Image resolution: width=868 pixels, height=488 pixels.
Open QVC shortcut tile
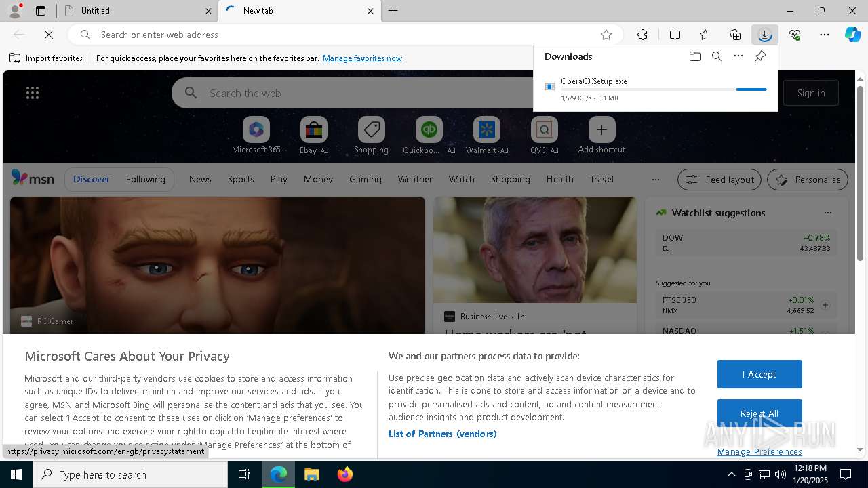point(544,136)
